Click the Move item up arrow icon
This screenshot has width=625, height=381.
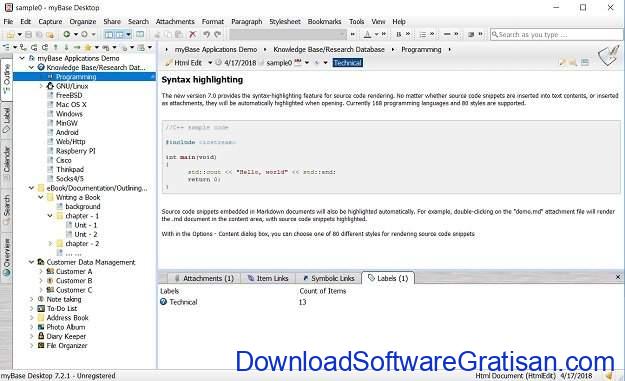point(55,47)
